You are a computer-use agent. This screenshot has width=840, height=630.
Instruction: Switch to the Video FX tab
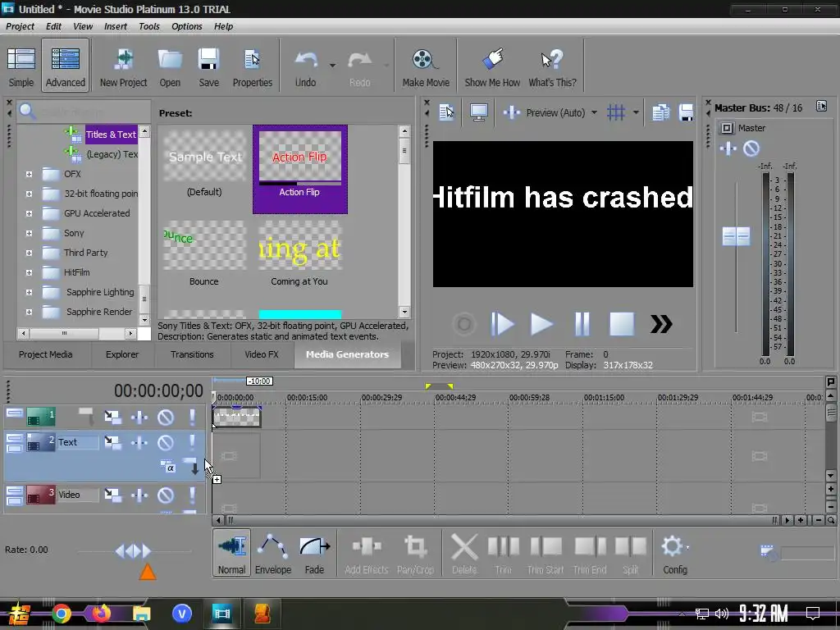262,354
